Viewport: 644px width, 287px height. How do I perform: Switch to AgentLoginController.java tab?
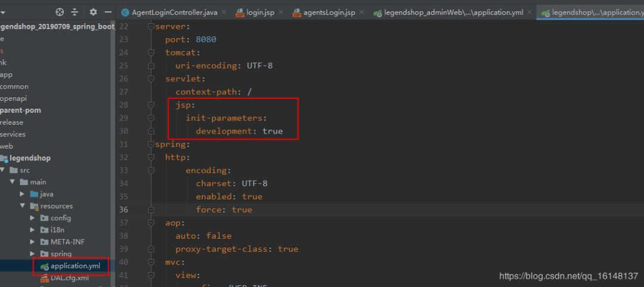169,13
